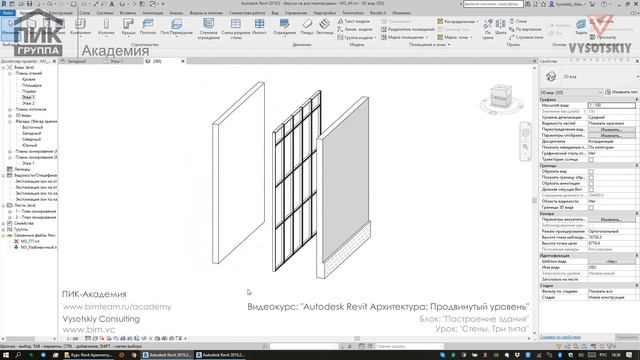Click Shaft (Шахта) opening tool

click(500, 27)
